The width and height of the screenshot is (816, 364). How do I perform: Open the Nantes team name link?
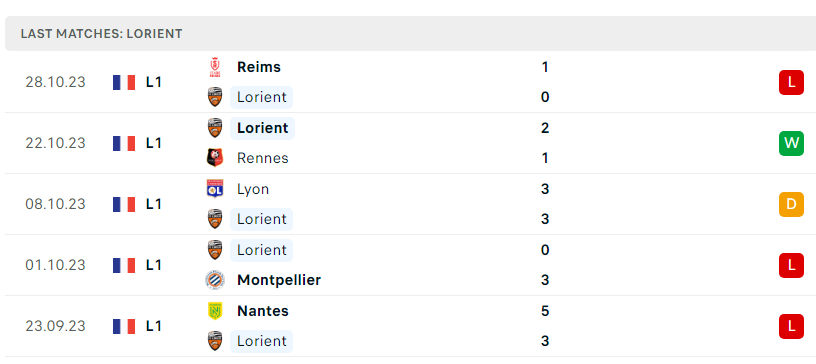point(263,311)
